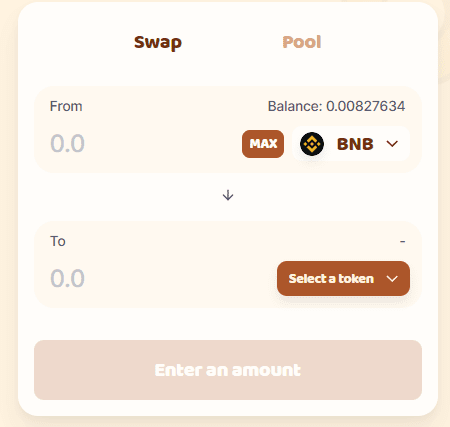
Task: Expand the BNB token chevron
Action: click(392, 144)
